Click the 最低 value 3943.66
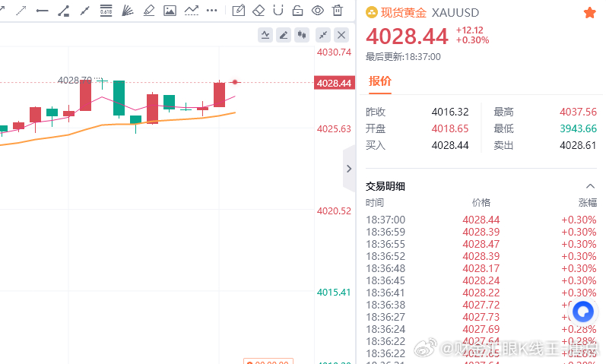This screenshot has height=364, width=606. pyautogui.click(x=578, y=128)
